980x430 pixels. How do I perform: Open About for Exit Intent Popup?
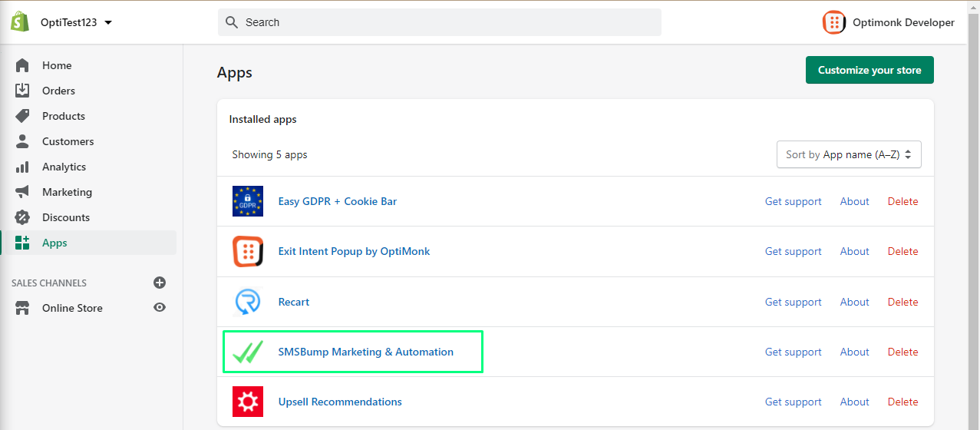tap(854, 251)
